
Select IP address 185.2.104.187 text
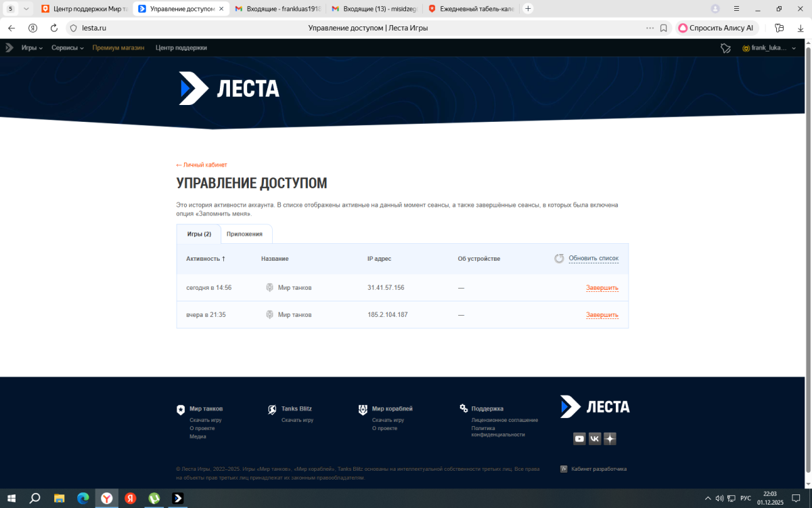tap(388, 315)
